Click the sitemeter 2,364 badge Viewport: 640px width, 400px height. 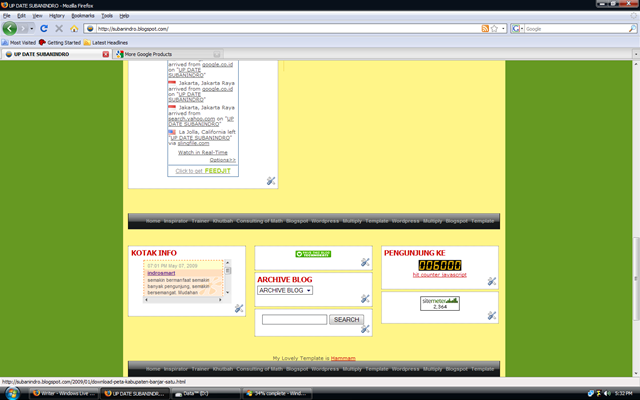[x=440, y=303]
